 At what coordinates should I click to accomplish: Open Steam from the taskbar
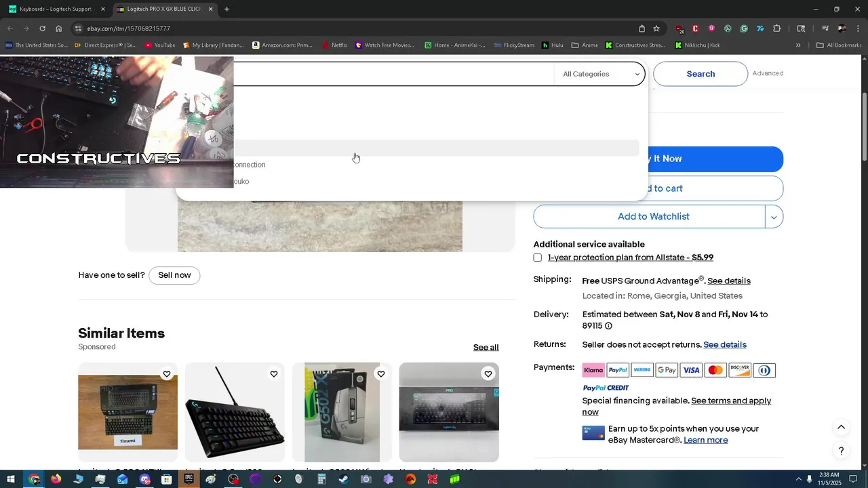click(344, 479)
